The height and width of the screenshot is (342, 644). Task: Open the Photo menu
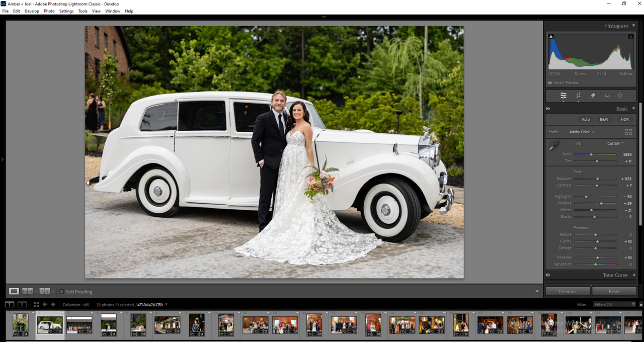(49, 11)
